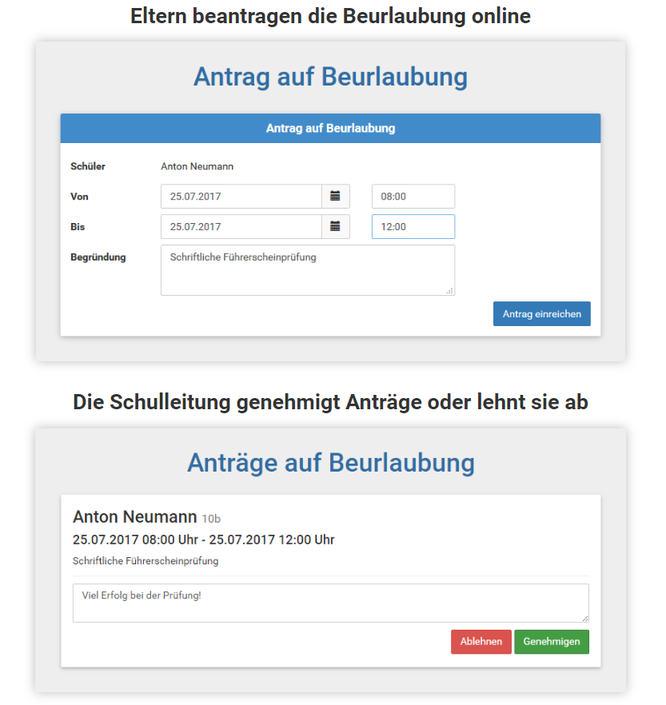Click the class label 10b
666x705 pixels.
pyautogui.click(x=211, y=519)
